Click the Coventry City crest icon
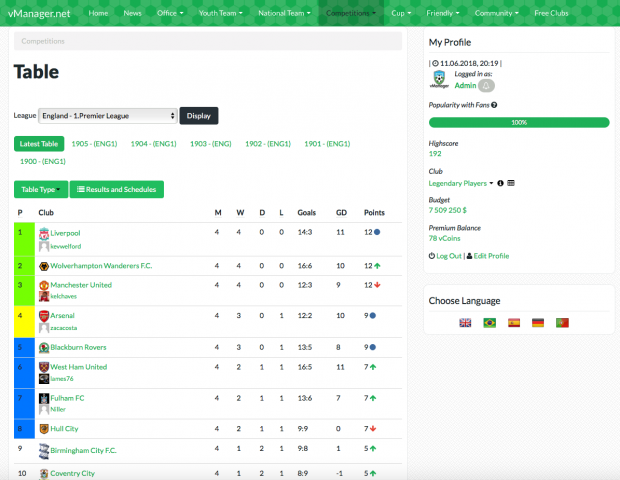620x480 pixels. [x=44, y=474]
